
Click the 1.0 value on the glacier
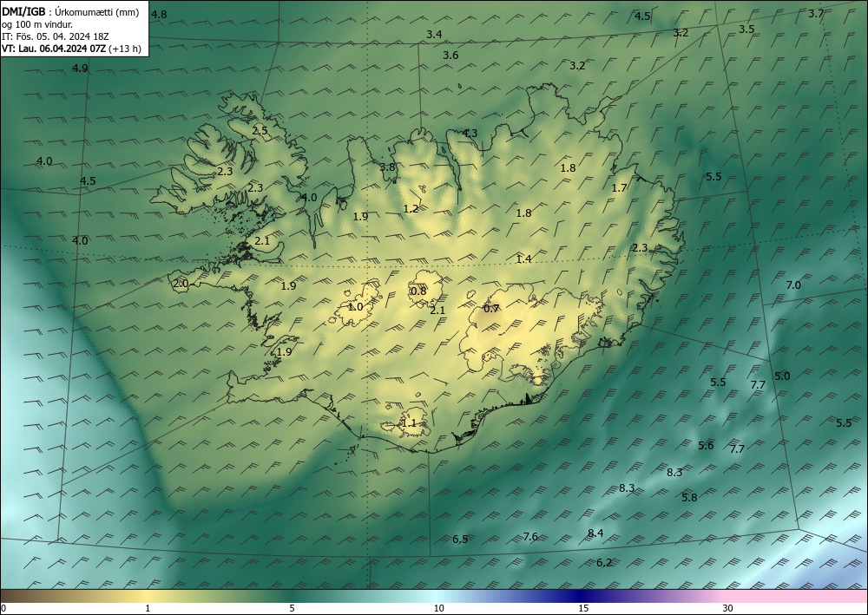(x=355, y=307)
